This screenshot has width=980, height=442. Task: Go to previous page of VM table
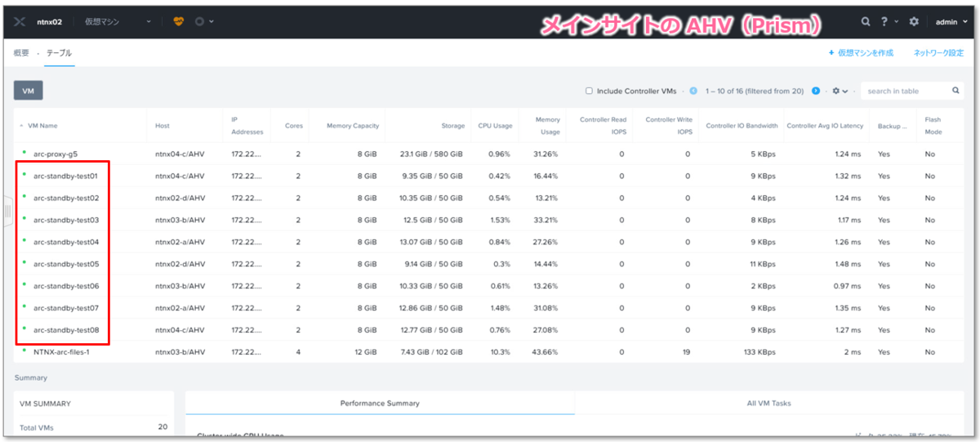693,91
